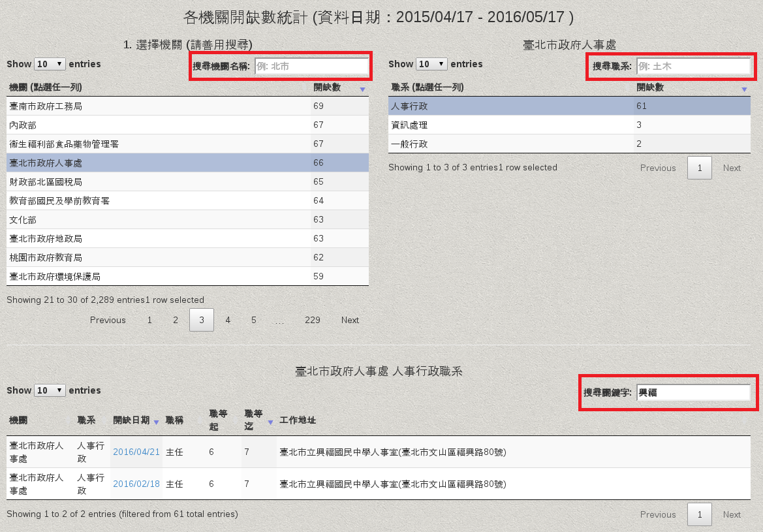This screenshot has height=532, width=763.
Task: Click Previous in agency pagination
Action: tap(108, 320)
